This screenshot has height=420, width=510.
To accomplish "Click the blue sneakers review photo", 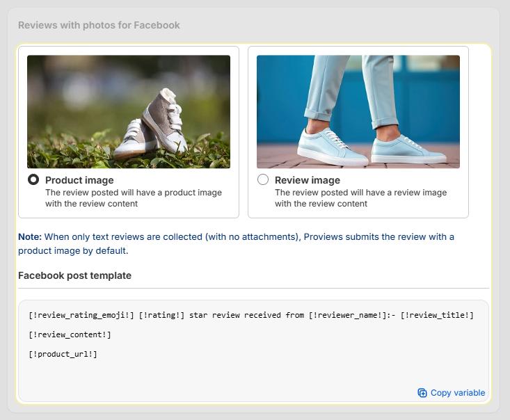I will [x=358, y=111].
